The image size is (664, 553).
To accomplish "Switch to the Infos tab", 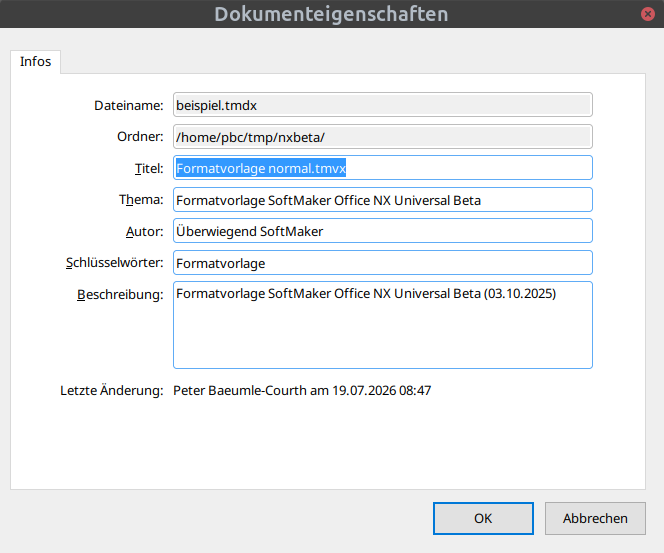I will pyautogui.click(x=36, y=62).
